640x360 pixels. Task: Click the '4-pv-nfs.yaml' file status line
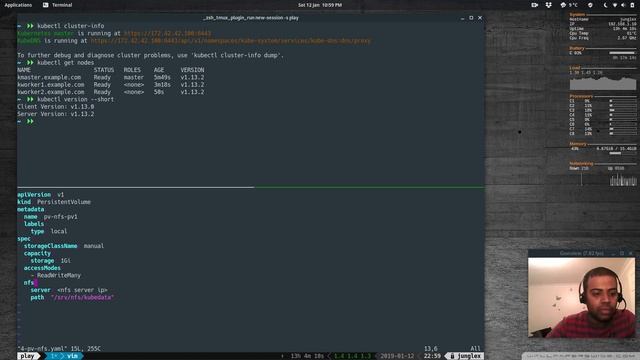click(x=59, y=349)
